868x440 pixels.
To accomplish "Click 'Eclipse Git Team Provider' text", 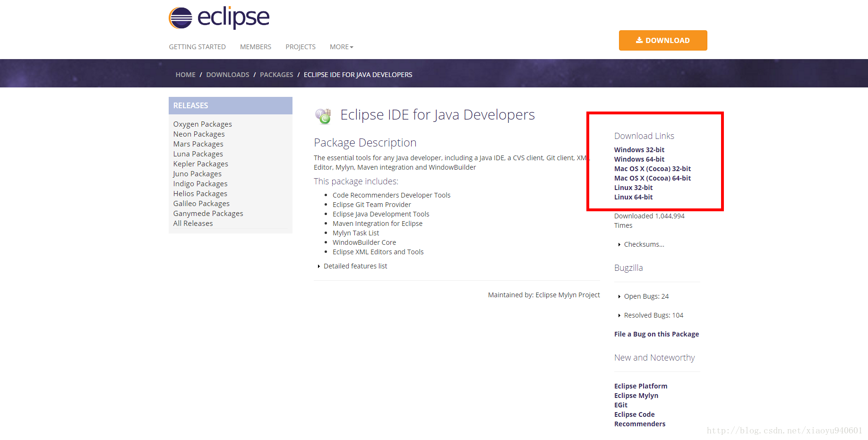I will (x=372, y=205).
